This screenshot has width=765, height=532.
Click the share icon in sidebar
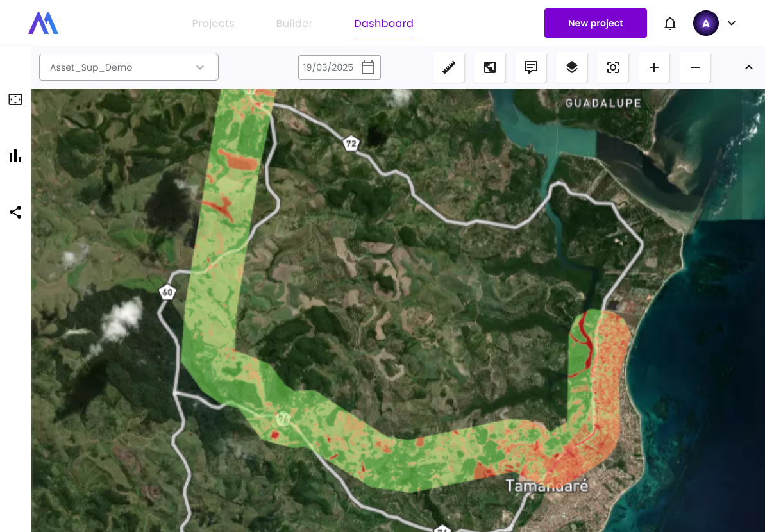(15, 212)
